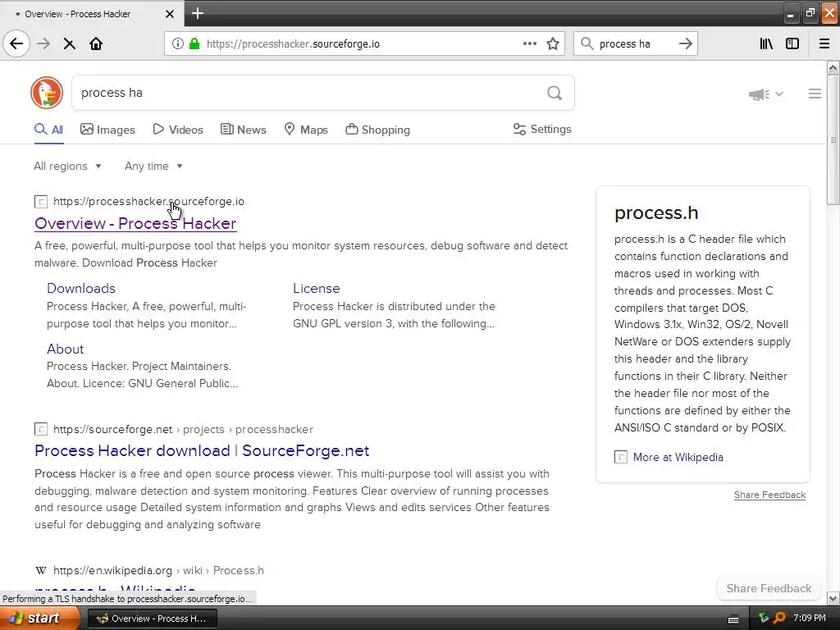This screenshot has height=630, width=840.
Task: Open DuckDuckGo side hamburger menu
Action: point(815,94)
